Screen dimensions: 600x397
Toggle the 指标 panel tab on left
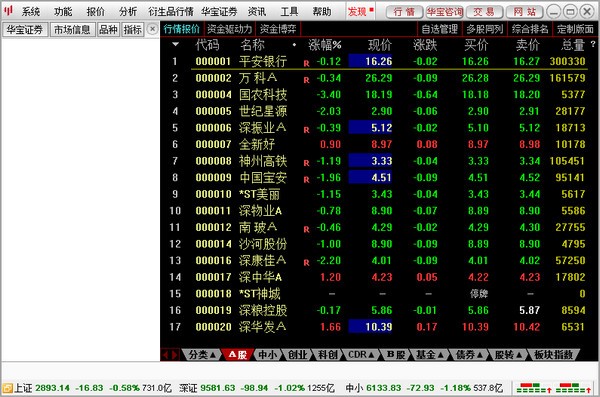(x=133, y=29)
